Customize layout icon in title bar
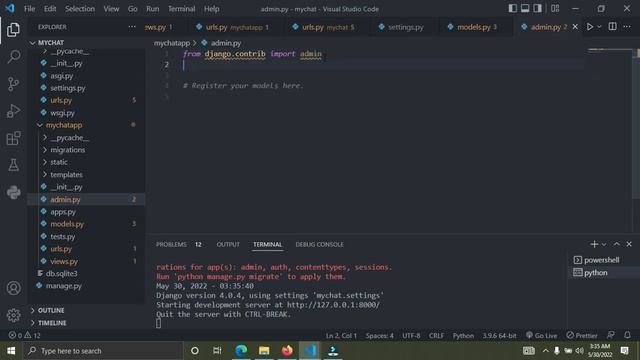 click(555, 8)
